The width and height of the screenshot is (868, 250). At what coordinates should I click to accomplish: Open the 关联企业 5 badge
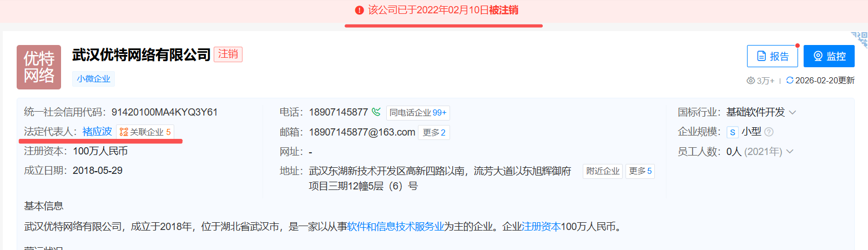point(145,132)
